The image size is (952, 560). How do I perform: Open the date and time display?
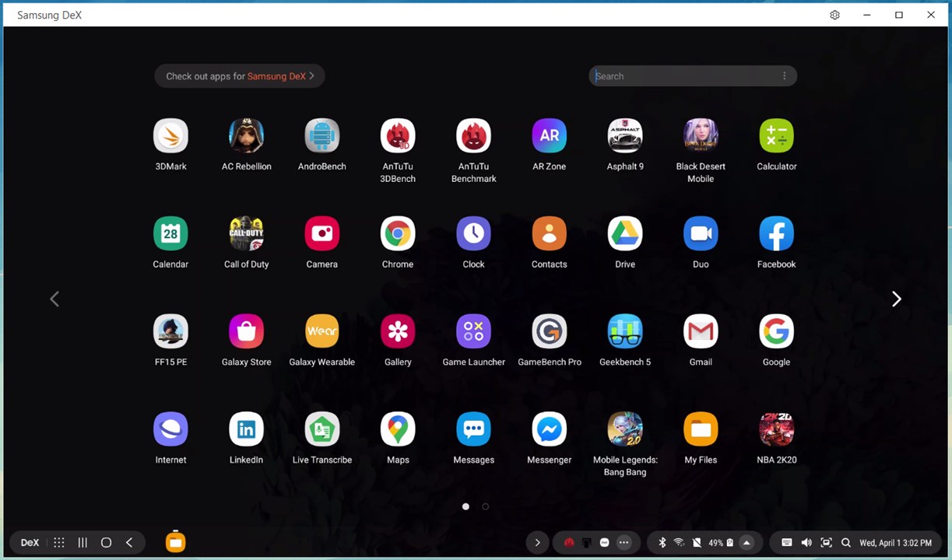click(x=895, y=543)
